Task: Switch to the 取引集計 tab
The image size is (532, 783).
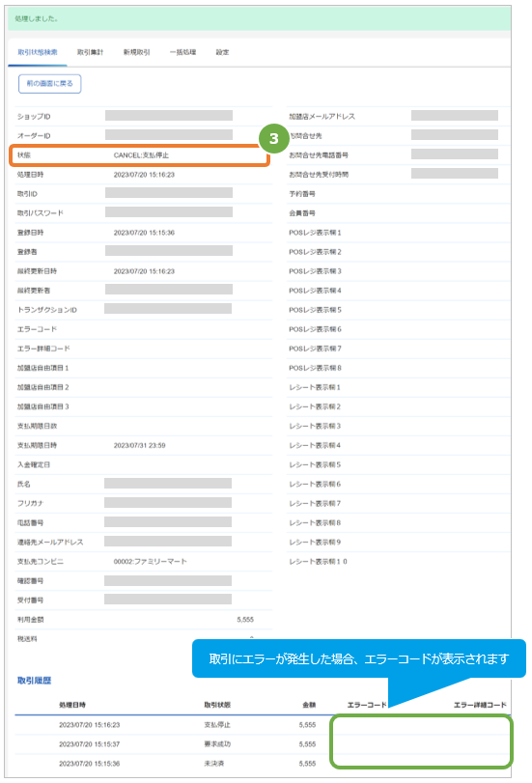Action: [x=90, y=52]
